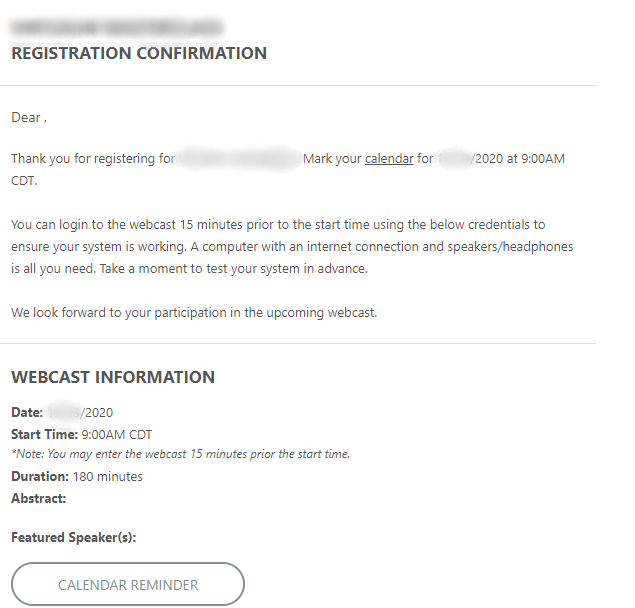The width and height of the screenshot is (635, 608).
Task: Click the "Dear ," greeting line
Action: coord(29,117)
